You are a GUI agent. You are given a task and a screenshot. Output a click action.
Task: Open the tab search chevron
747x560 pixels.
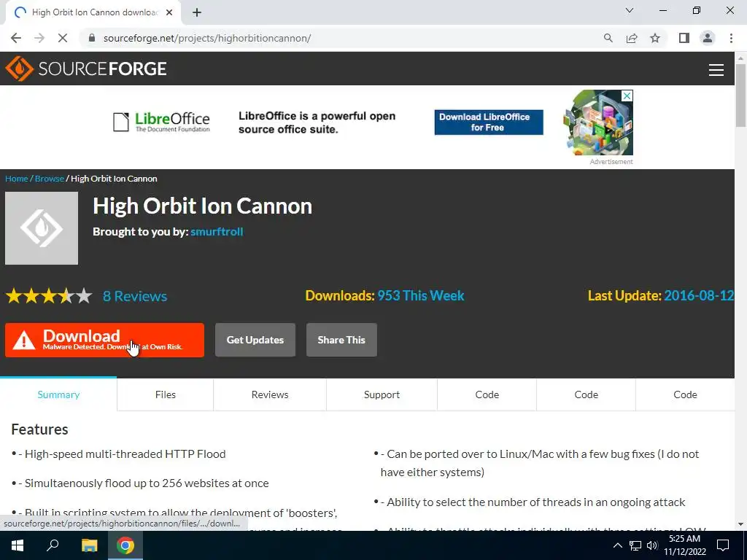click(630, 10)
